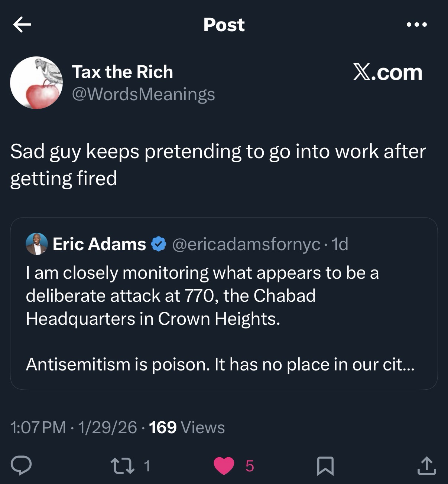This screenshot has width=448, height=484.
Task: Reply using the speech bubble icon
Action: click(21, 465)
